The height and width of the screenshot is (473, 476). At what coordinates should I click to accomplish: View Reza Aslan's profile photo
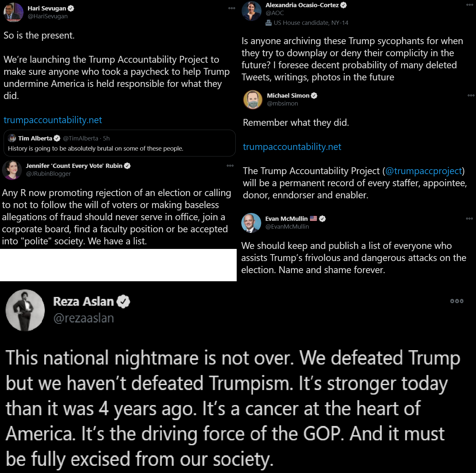25,310
